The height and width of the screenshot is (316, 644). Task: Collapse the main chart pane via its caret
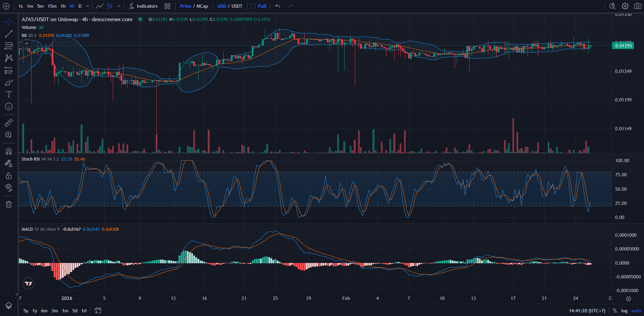pyautogui.click(x=27, y=43)
